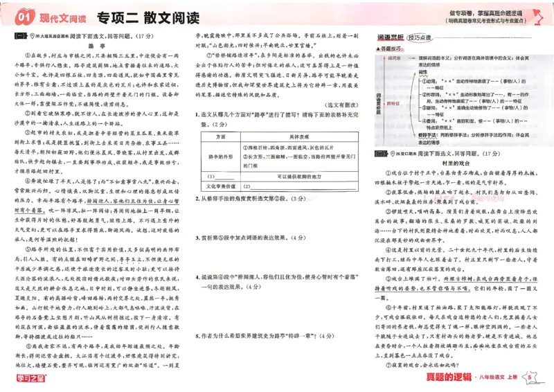This screenshot has height=392, width=554.
Task: Click question 4 about "掉脚迎人" sentence
Action: 277,282
